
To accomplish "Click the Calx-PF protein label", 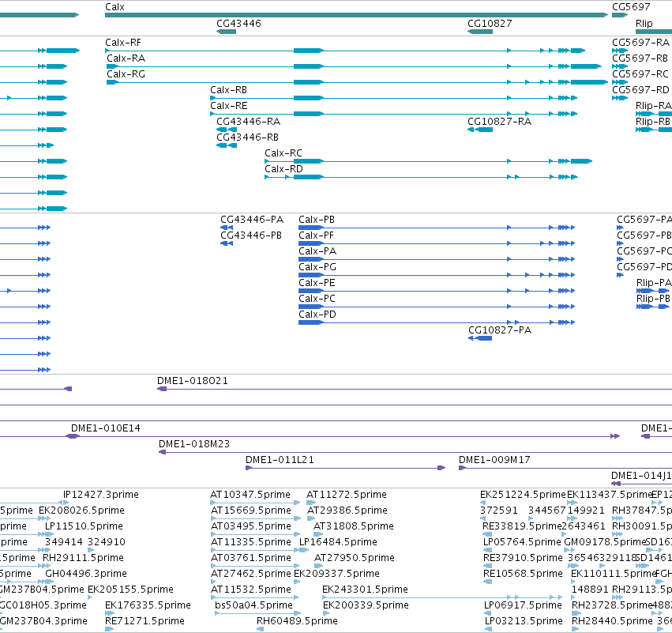I will [317, 235].
